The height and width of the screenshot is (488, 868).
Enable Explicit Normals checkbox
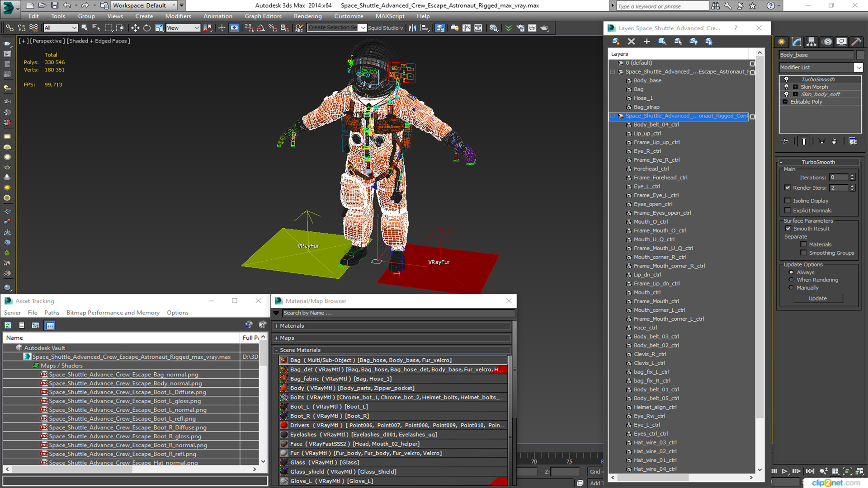click(x=788, y=211)
